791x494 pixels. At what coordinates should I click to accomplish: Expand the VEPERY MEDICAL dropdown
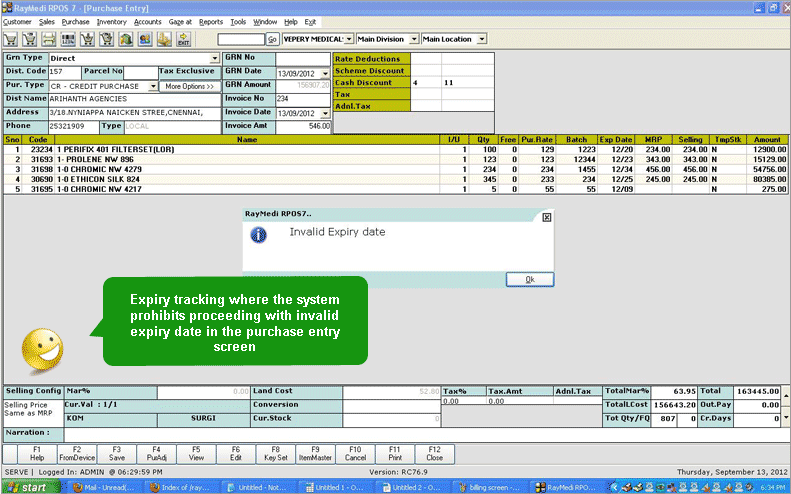click(349, 39)
